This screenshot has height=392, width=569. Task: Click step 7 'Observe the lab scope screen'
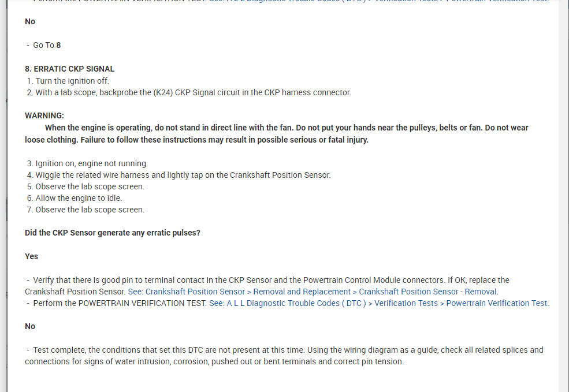pos(90,210)
